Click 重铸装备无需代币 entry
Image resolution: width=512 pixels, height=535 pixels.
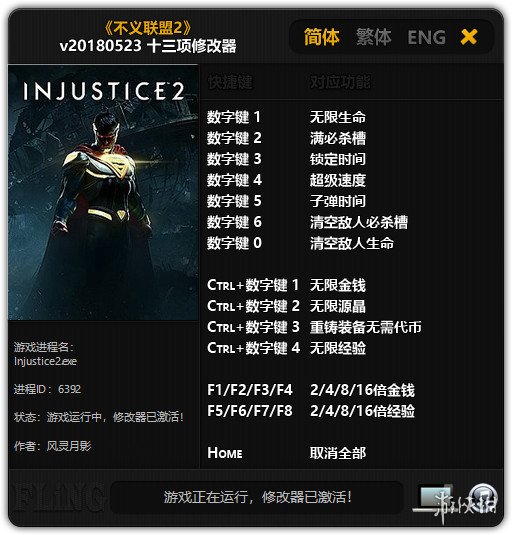pos(366,327)
